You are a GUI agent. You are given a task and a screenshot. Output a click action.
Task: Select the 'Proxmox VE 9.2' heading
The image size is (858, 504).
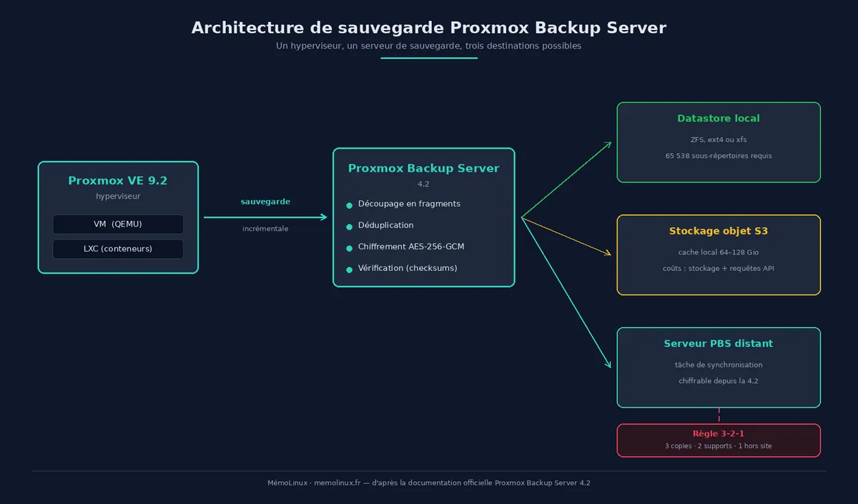118,181
